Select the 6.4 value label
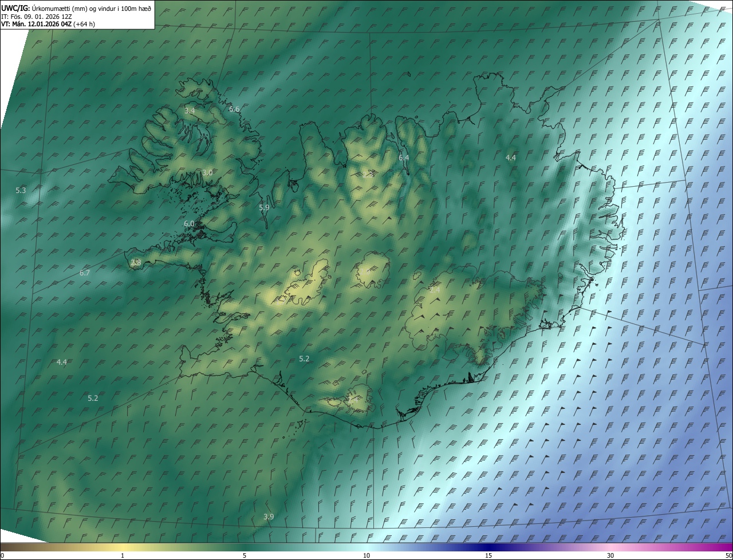Viewport: 733px width, 560px height. (x=404, y=157)
